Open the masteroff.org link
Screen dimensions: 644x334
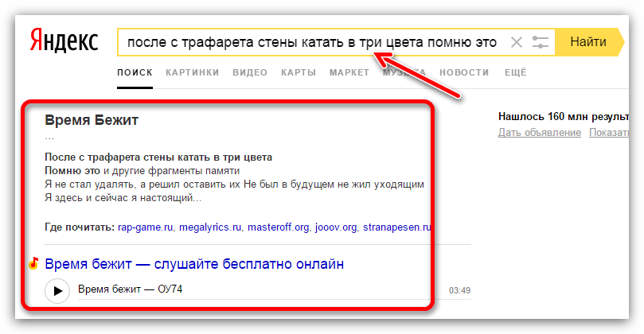(x=278, y=227)
